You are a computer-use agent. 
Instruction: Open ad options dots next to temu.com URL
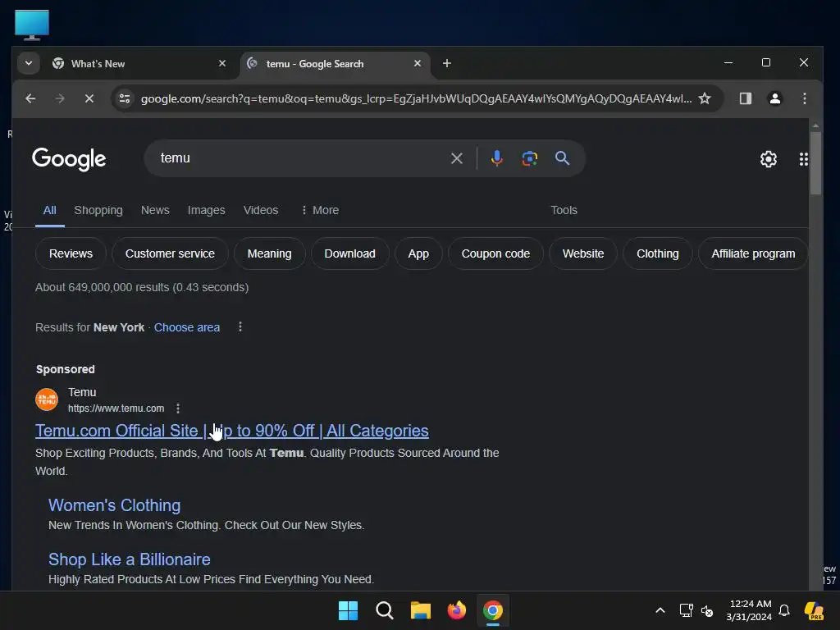tap(178, 409)
